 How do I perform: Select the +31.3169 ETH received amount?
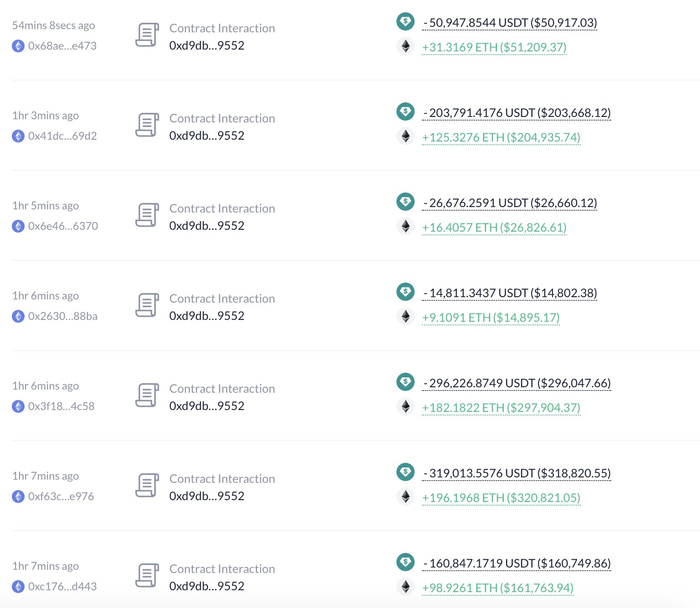coord(494,47)
